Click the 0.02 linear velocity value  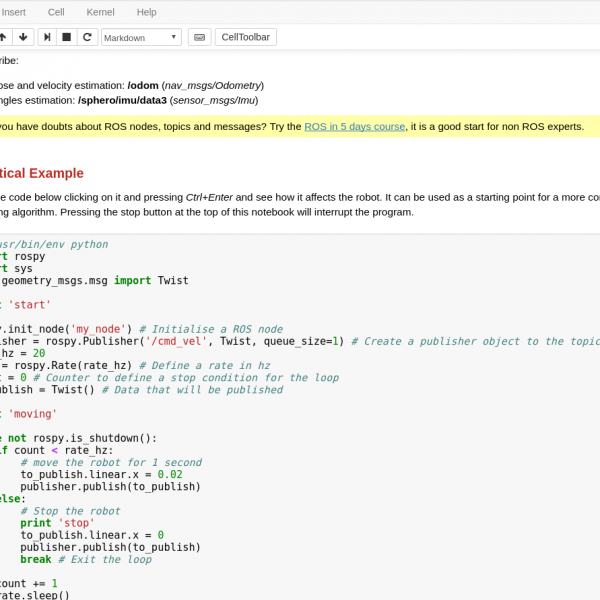point(170,474)
